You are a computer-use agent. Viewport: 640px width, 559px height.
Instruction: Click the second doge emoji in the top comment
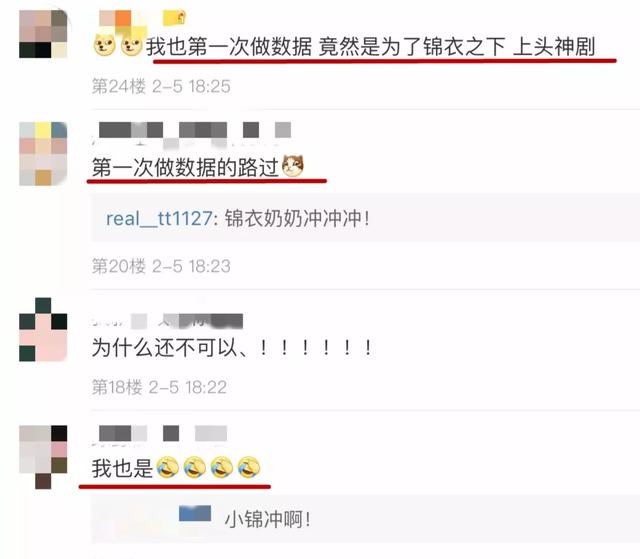click(131, 45)
